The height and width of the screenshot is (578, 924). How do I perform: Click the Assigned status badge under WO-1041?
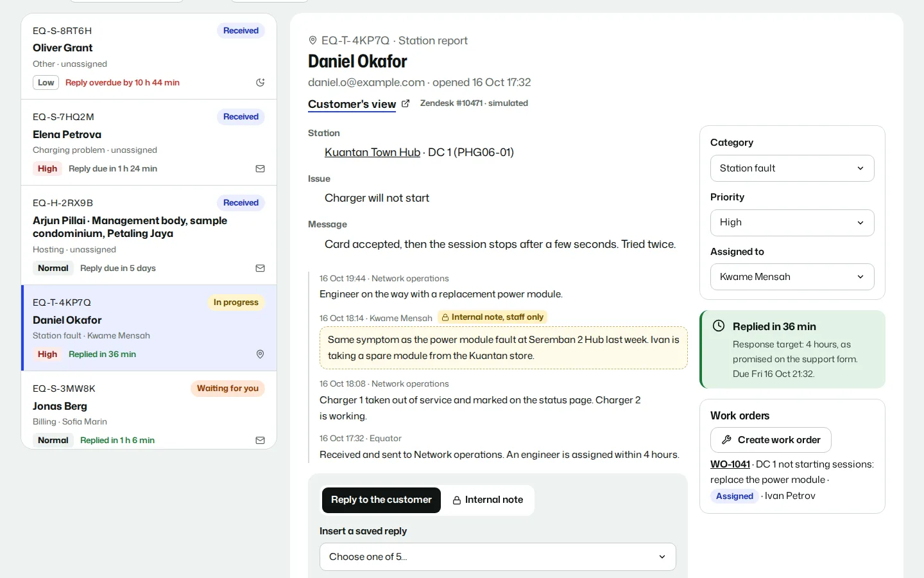point(734,496)
